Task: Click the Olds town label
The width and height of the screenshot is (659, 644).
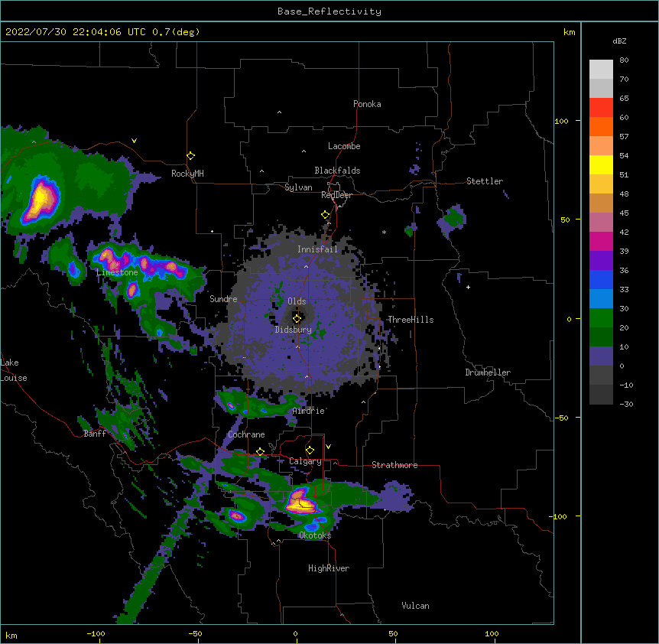Action: tap(297, 301)
